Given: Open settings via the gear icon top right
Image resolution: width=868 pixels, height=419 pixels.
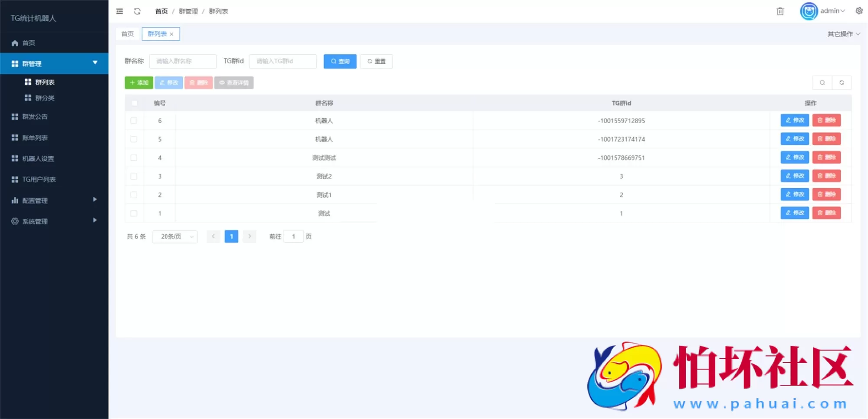Looking at the screenshot, I should click(x=858, y=11).
